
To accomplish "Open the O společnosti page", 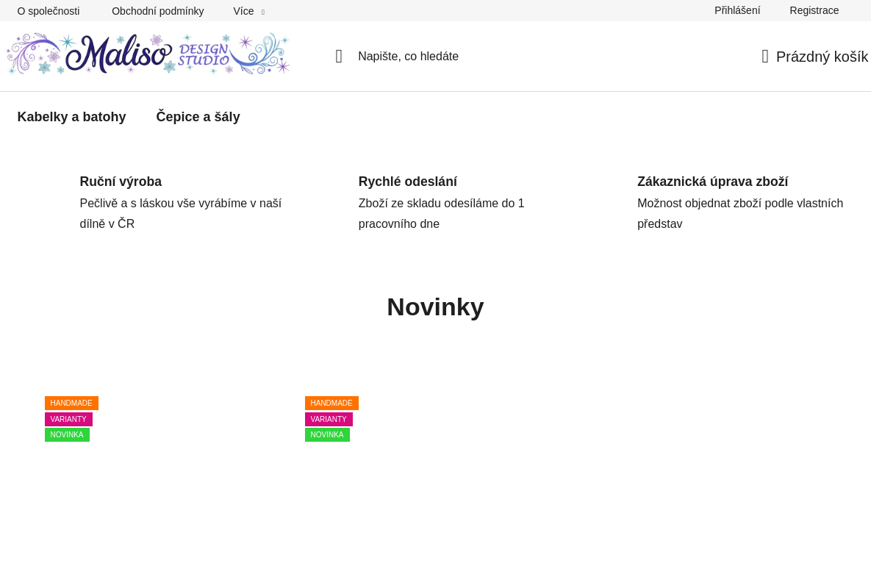I will click(x=49, y=11).
